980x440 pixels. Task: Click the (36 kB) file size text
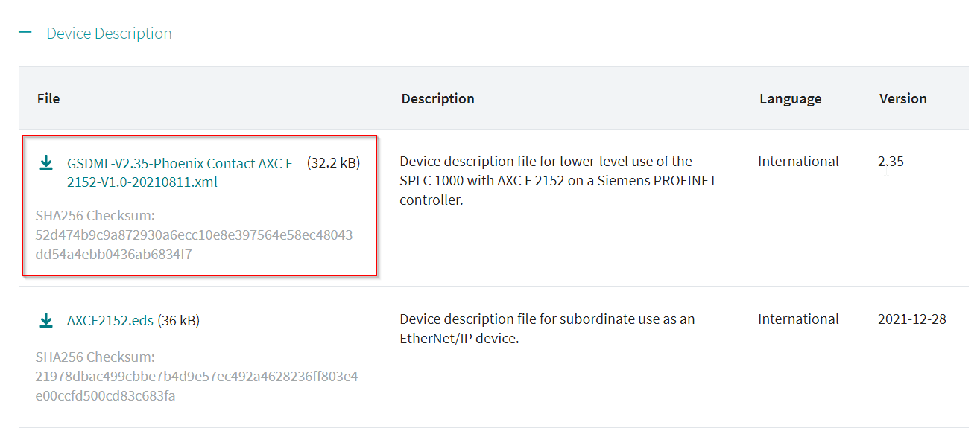click(x=178, y=321)
